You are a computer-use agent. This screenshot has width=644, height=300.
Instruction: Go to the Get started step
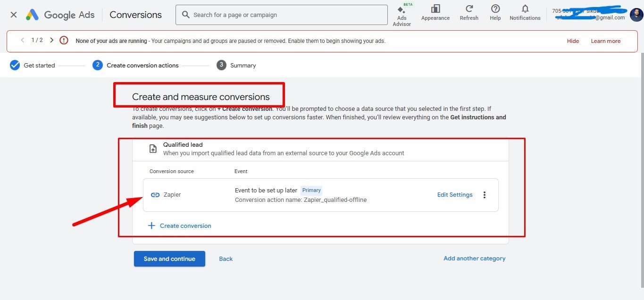[x=33, y=65]
